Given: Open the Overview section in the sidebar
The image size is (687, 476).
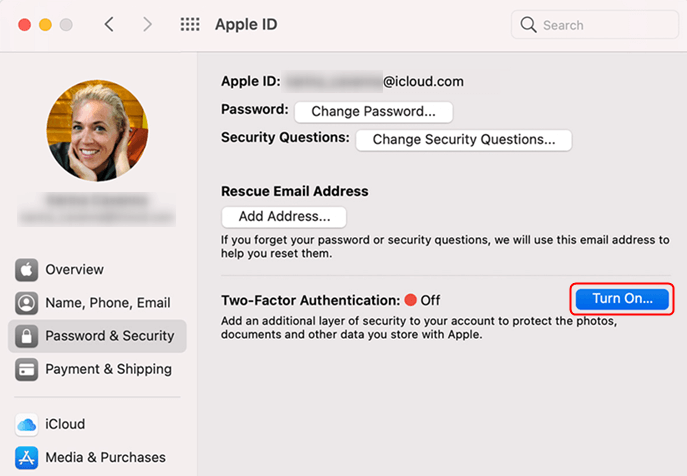Looking at the screenshot, I should tap(74, 269).
